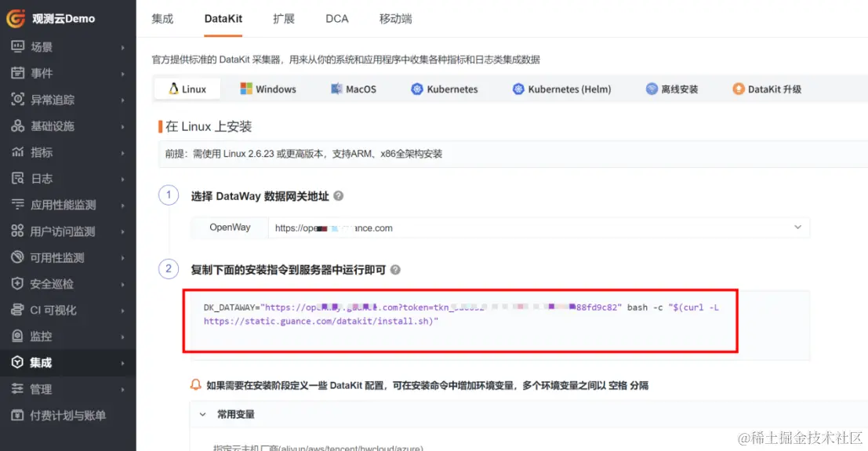The image size is (868, 451).
Task: Click the 前提 Linux 2.6.23 requirement text
Action: tap(303, 154)
